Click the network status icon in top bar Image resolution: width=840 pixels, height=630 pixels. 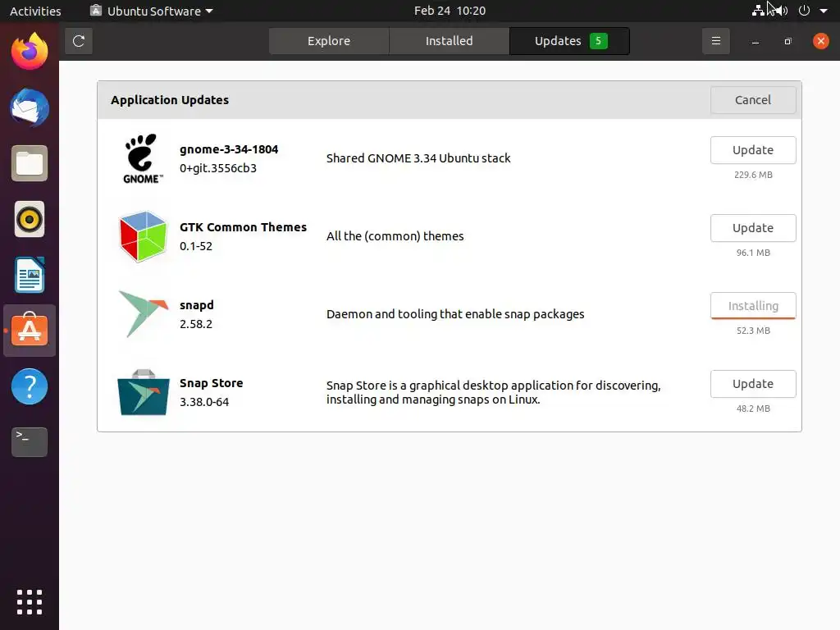click(x=758, y=11)
